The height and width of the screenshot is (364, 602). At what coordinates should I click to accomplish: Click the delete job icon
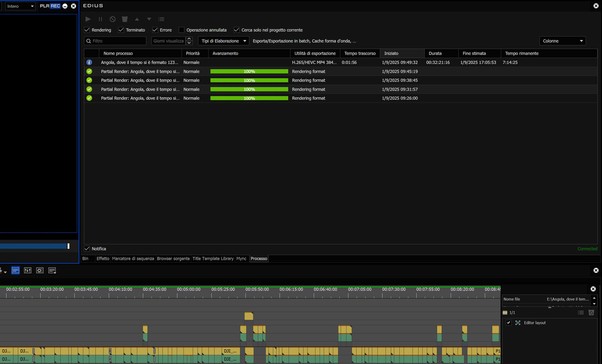[x=124, y=19]
